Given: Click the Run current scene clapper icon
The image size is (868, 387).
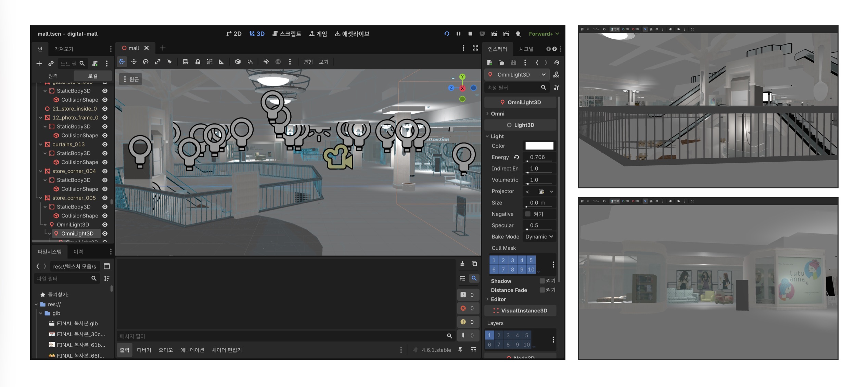Looking at the screenshot, I should pos(494,34).
